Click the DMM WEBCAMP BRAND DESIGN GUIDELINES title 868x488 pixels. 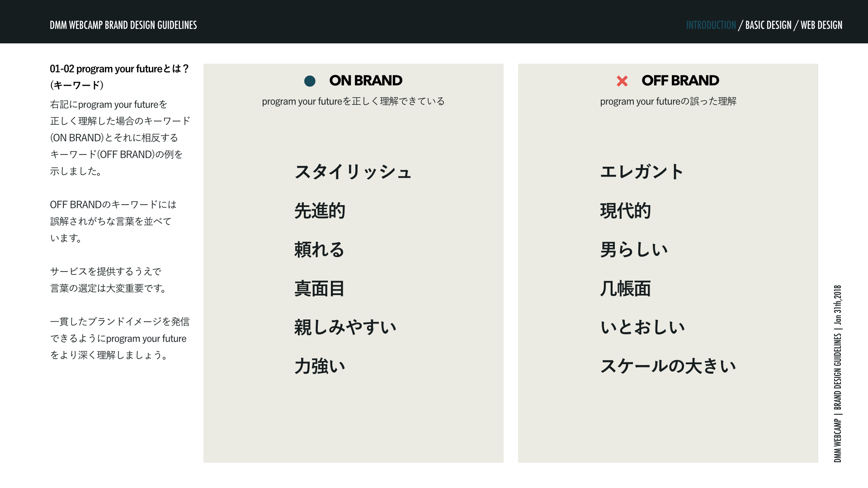click(123, 25)
